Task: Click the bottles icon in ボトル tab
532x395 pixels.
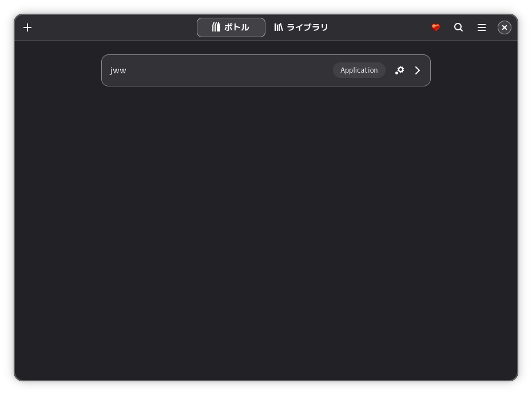Action: (216, 27)
